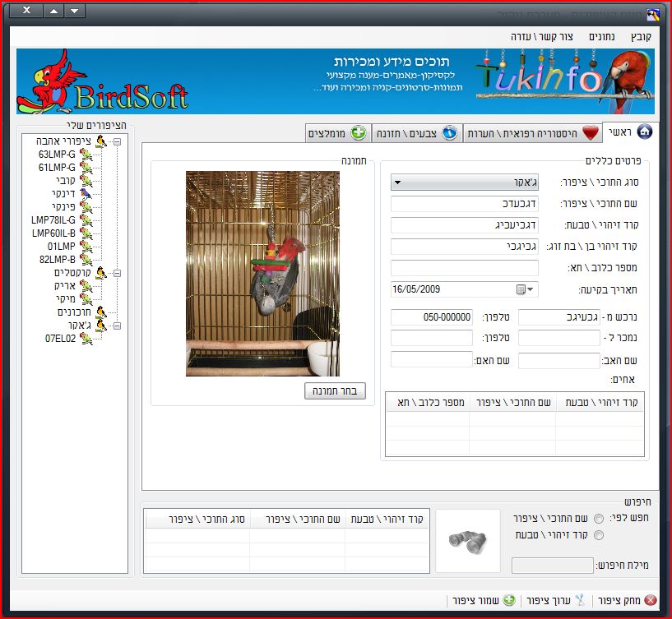
Task: Click the scissors edit bird icon
Action: pos(579,600)
